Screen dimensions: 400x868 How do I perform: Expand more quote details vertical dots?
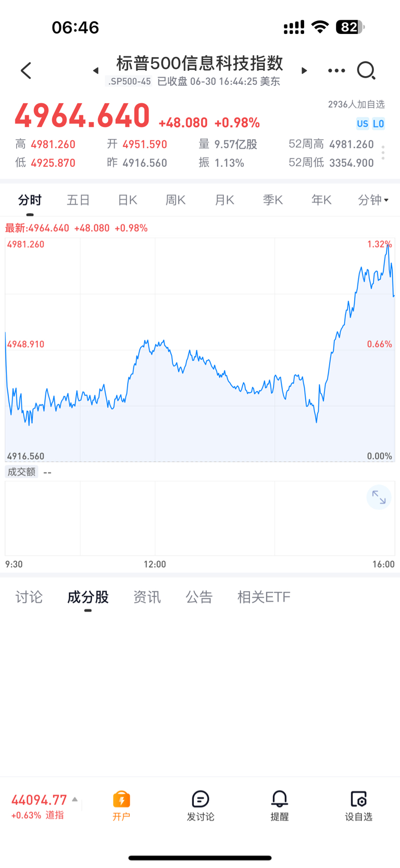click(x=383, y=153)
